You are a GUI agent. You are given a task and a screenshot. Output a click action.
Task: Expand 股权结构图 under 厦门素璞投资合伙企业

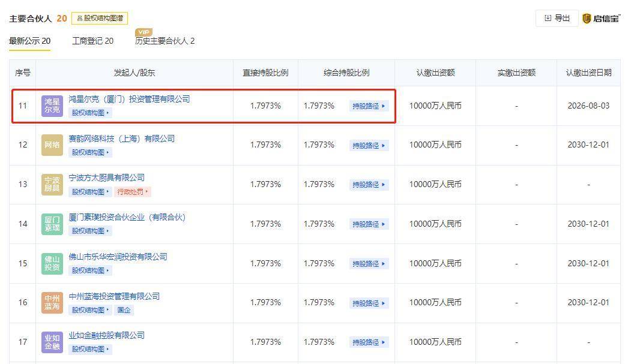pyautogui.click(x=90, y=231)
